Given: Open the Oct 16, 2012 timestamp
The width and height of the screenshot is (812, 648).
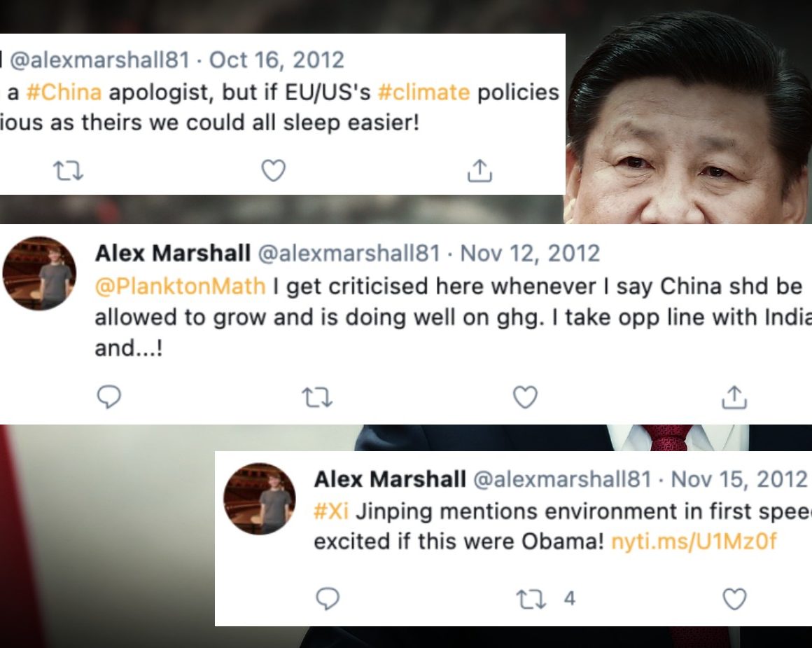Looking at the screenshot, I should [x=276, y=60].
